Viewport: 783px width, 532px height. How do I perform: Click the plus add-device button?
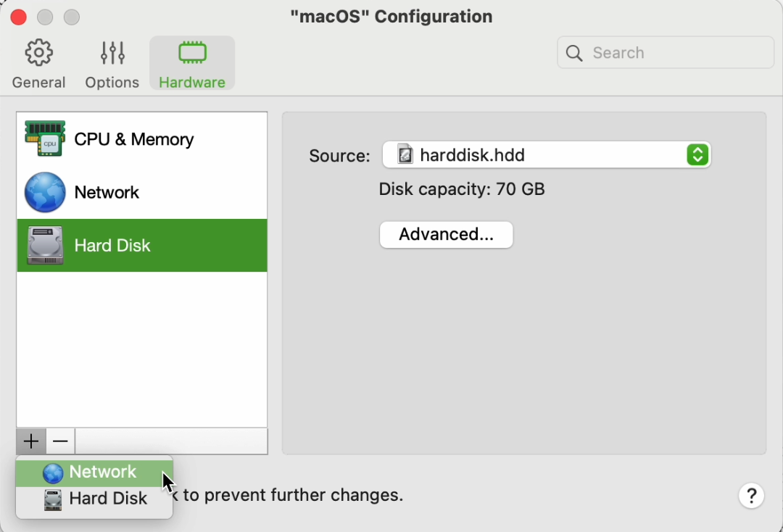(31, 441)
